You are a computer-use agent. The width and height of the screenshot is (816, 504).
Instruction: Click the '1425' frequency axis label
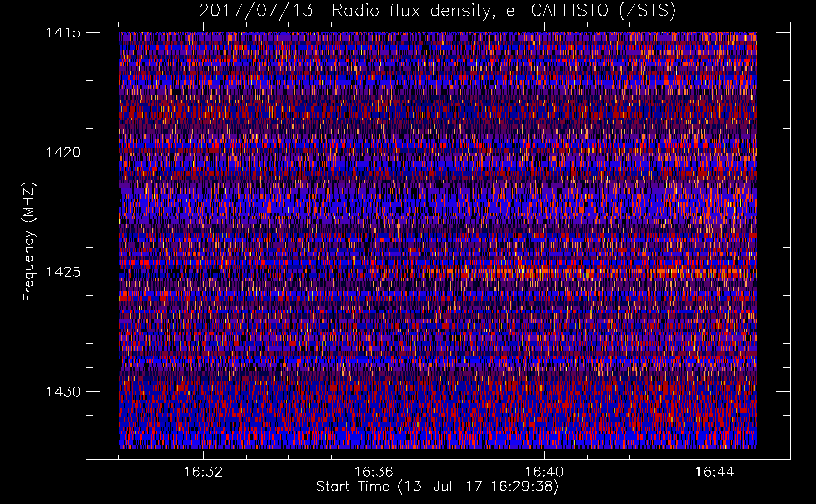point(63,272)
